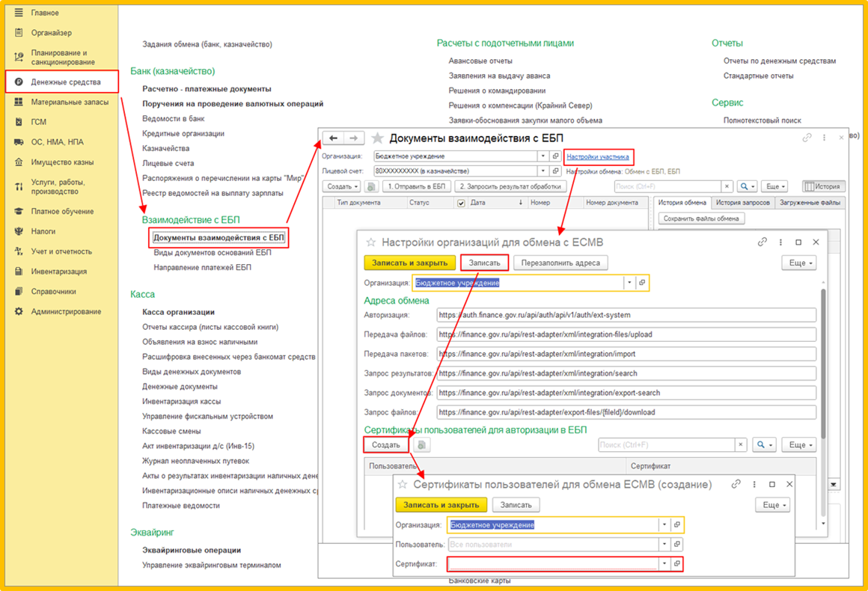This screenshot has width=868, height=591.
Task: Open Еще menu in certificate creation dialog
Action: click(x=773, y=505)
